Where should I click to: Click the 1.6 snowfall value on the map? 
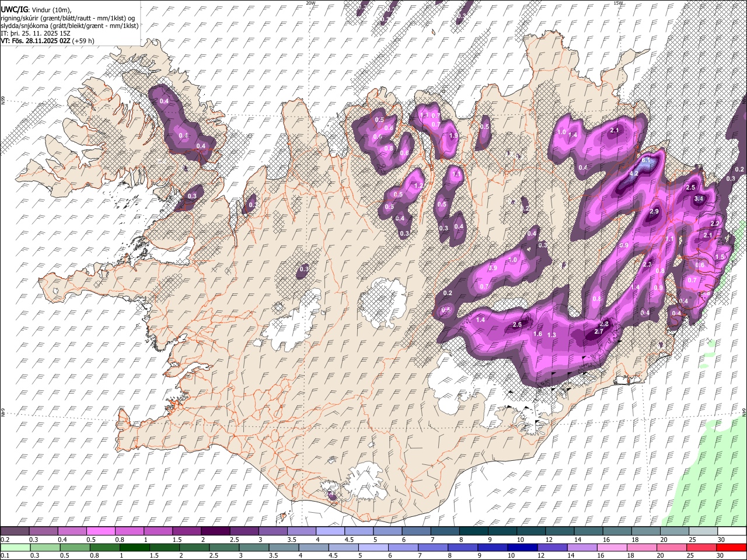538,334
